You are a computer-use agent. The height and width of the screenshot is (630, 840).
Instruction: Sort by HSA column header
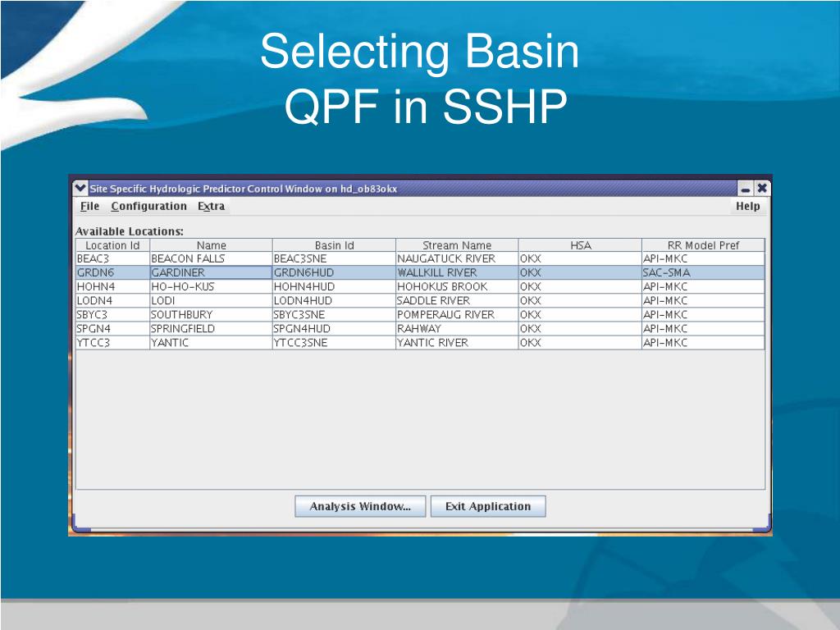coord(580,245)
